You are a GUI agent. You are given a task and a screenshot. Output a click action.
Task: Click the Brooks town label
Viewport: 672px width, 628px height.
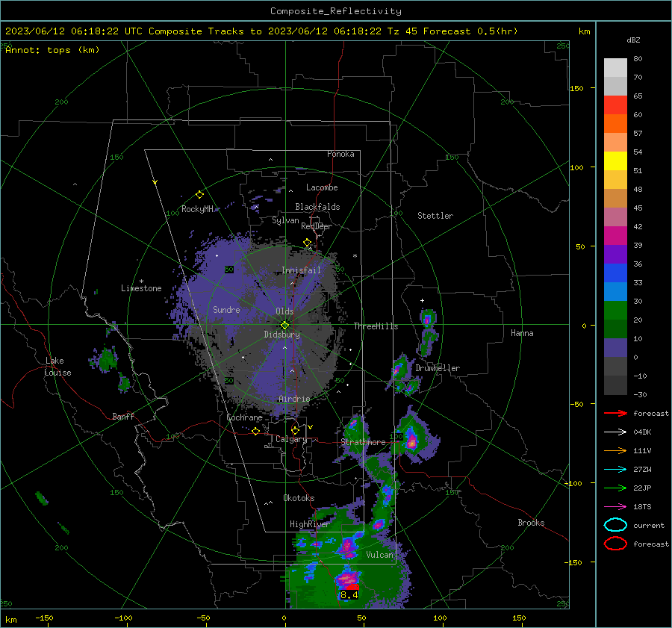(531, 523)
